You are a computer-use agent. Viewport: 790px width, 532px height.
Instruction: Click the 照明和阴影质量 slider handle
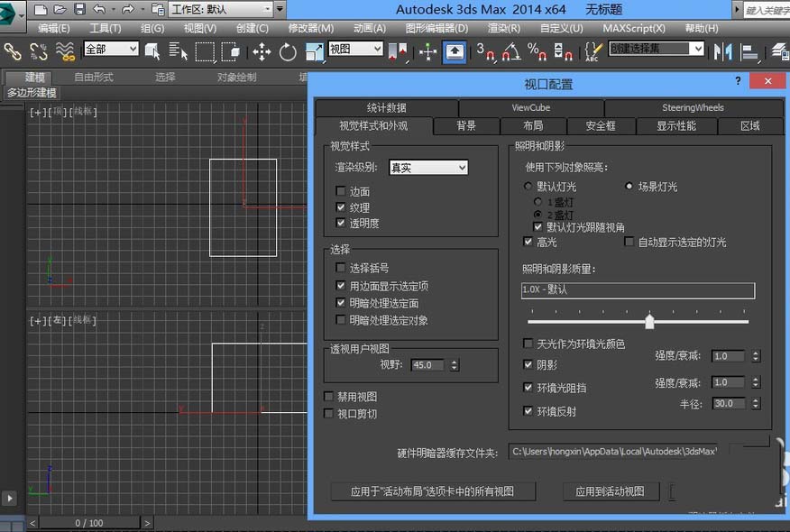tap(649, 321)
